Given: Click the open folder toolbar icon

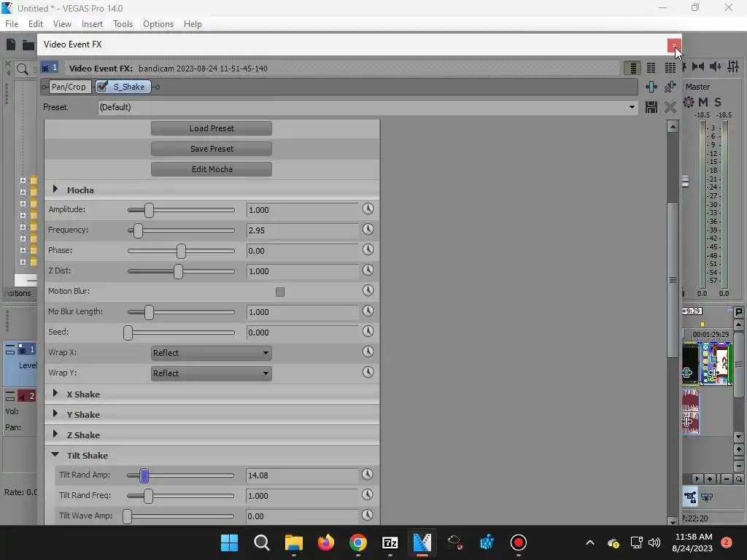Looking at the screenshot, I should pos(28,45).
